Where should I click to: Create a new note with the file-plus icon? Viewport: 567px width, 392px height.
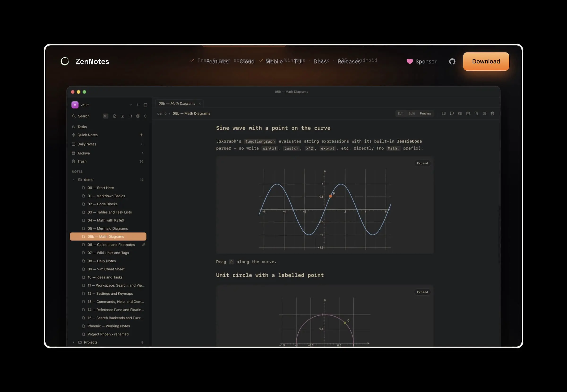click(115, 116)
